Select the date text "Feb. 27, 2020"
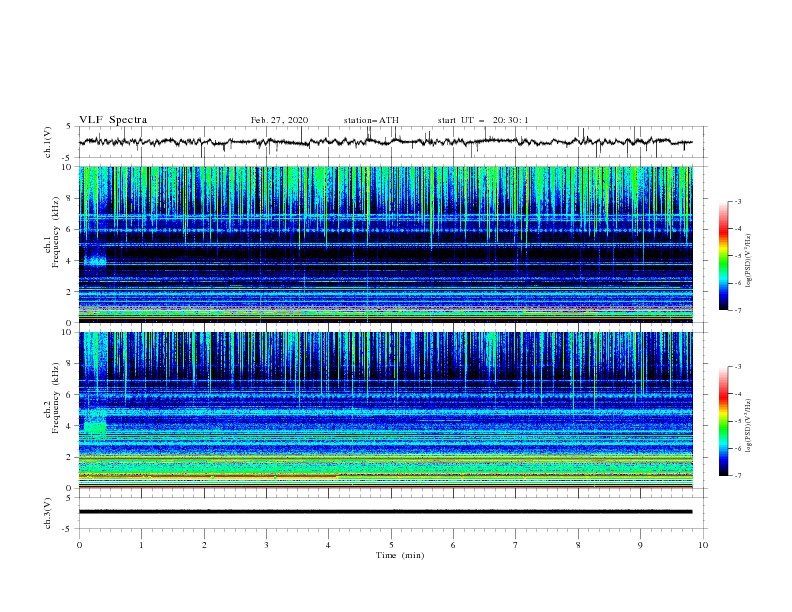This screenshot has height=612, width=792. click(279, 120)
